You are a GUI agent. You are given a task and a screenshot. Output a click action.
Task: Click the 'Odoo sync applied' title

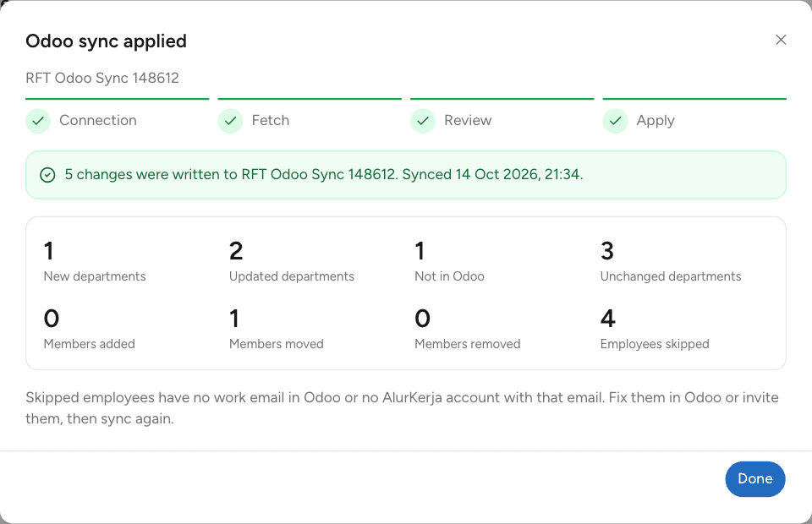[107, 41]
